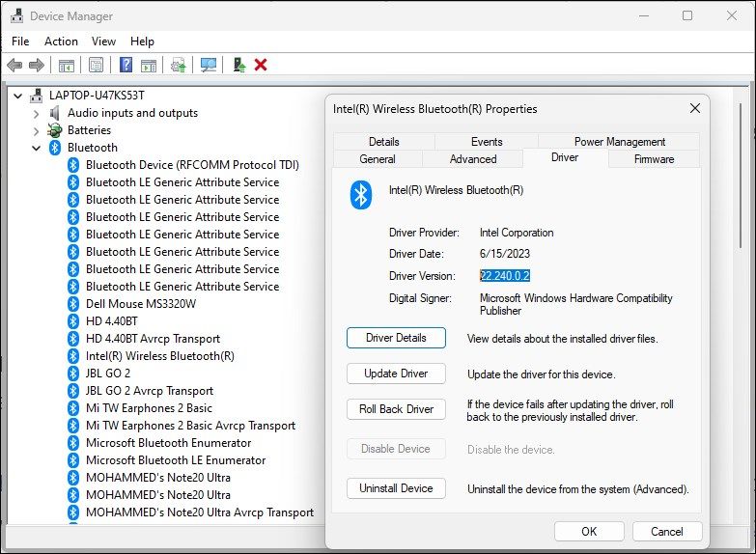The height and width of the screenshot is (554, 756).
Task: Click the Scan for hardware changes icon
Action: click(x=208, y=65)
